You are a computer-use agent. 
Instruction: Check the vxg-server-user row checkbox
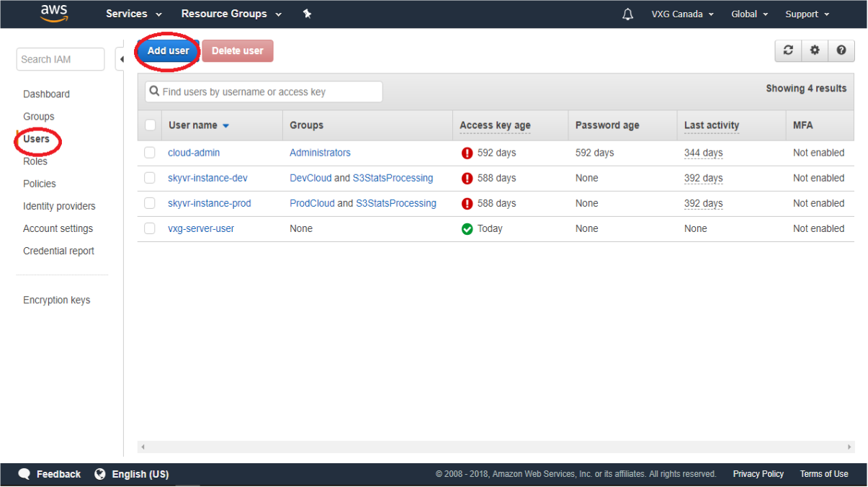click(x=150, y=228)
